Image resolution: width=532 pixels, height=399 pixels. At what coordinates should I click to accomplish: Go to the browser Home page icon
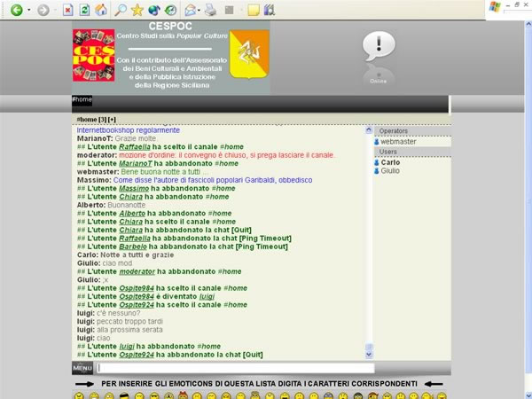point(101,10)
